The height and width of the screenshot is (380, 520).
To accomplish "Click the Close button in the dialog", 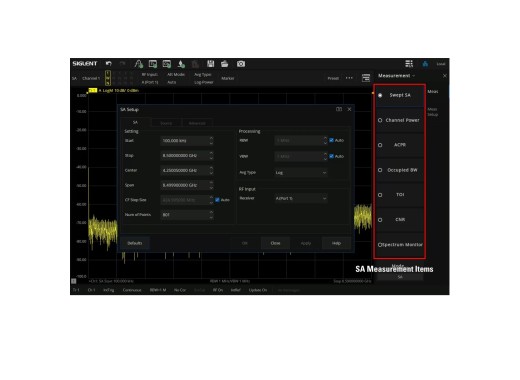I will [275, 243].
